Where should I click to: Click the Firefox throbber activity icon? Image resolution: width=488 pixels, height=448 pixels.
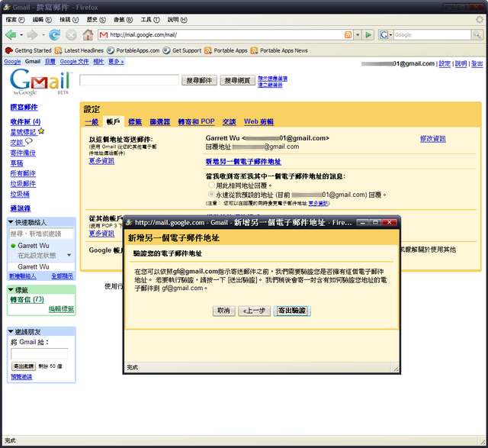point(480,20)
